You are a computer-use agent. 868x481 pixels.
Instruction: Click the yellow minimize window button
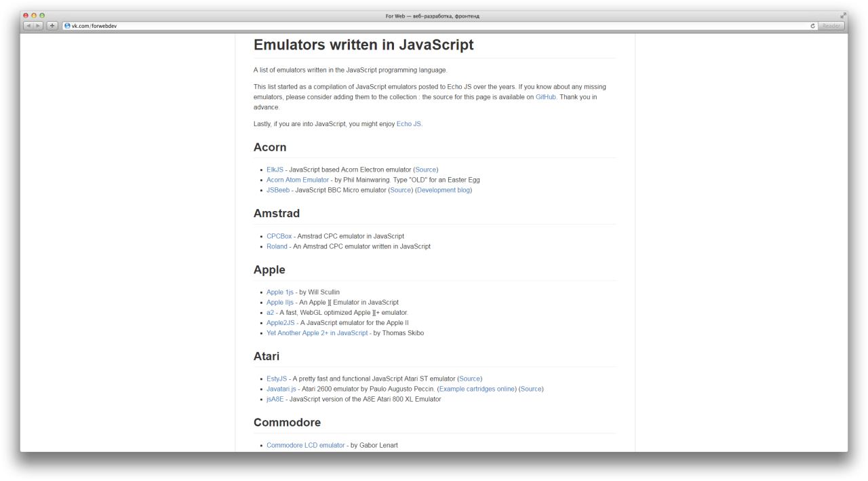pyautogui.click(x=34, y=16)
